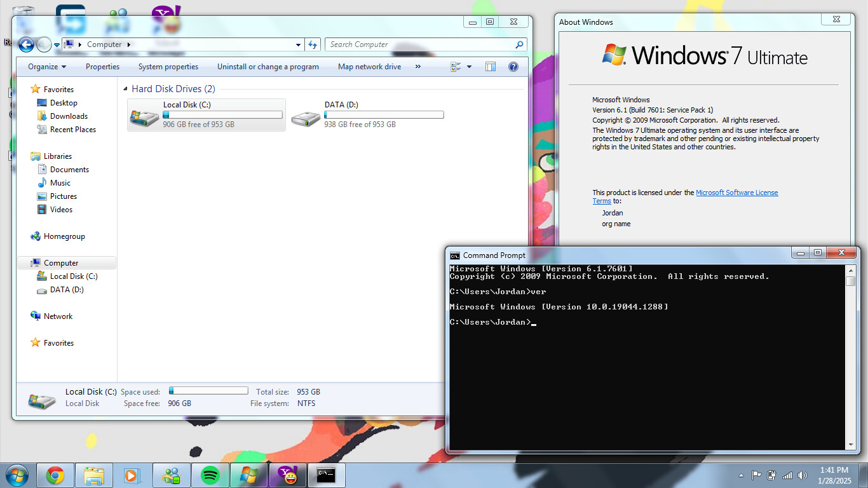Screen dimensions: 868x488
Task: Open Spotify from the taskbar
Action: tap(210, 475)
